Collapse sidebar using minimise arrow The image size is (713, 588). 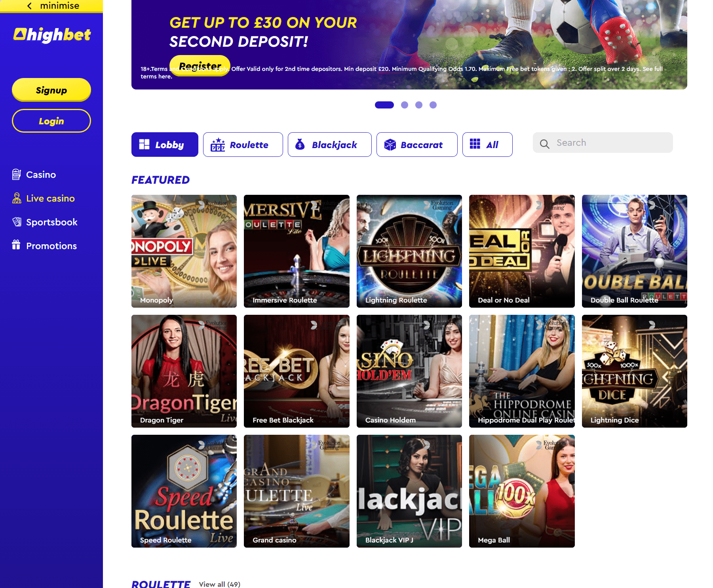[x=29, y=6]
